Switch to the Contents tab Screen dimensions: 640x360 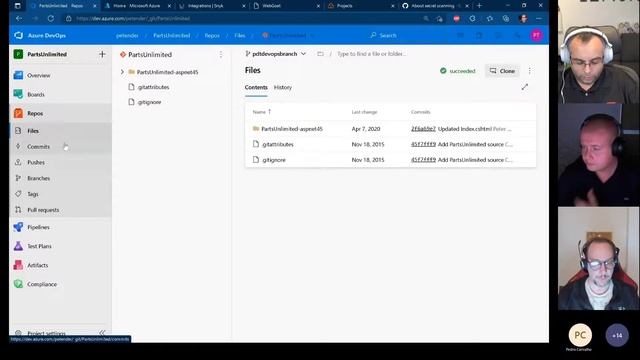coord(256,87)
